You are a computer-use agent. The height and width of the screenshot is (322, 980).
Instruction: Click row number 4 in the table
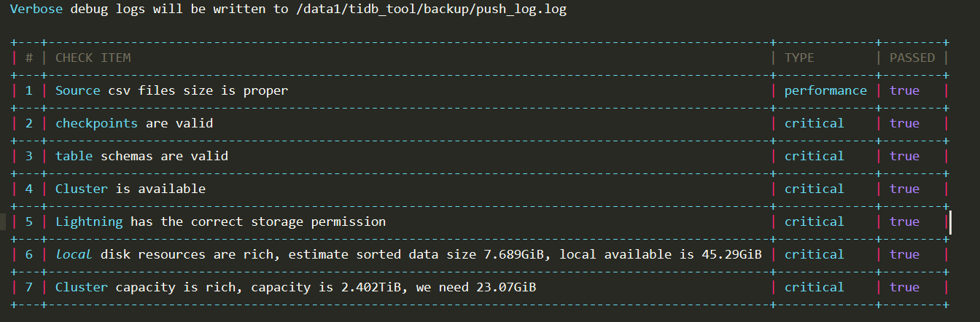pos(29,189)
